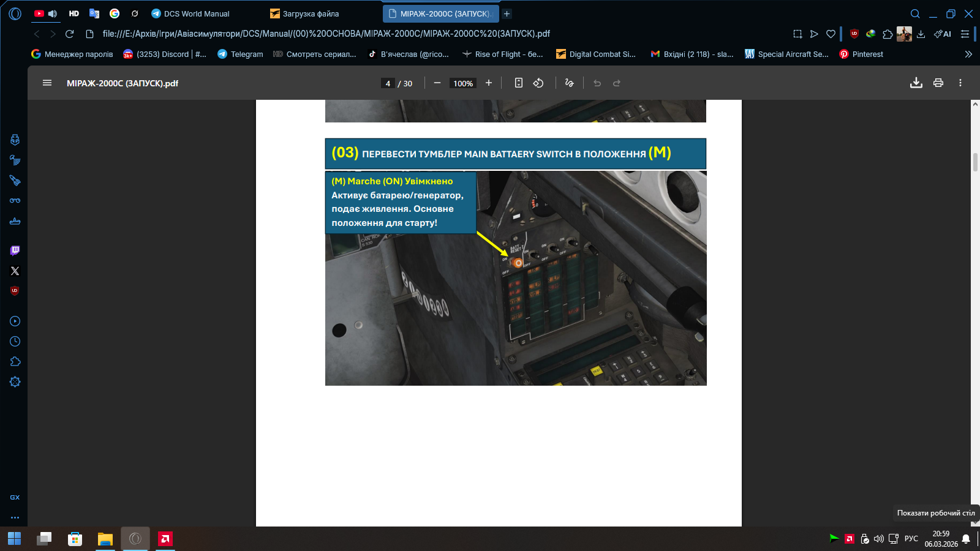Switch to DCS World Manual tab
The image size is (980, 551).
point(196,13)
